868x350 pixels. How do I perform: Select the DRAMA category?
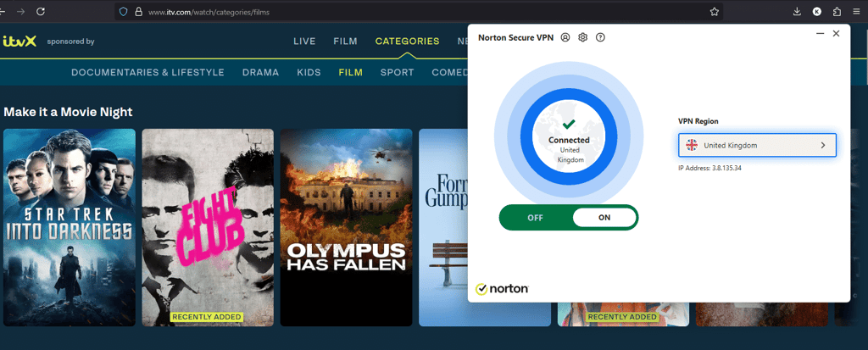261,73
